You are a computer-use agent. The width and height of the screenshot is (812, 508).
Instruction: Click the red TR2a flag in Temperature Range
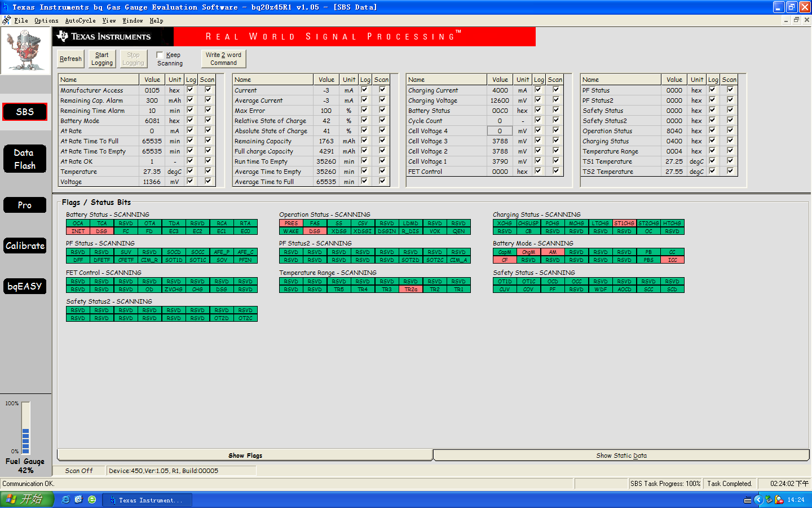pyautogui.click(x=411, y=290)
